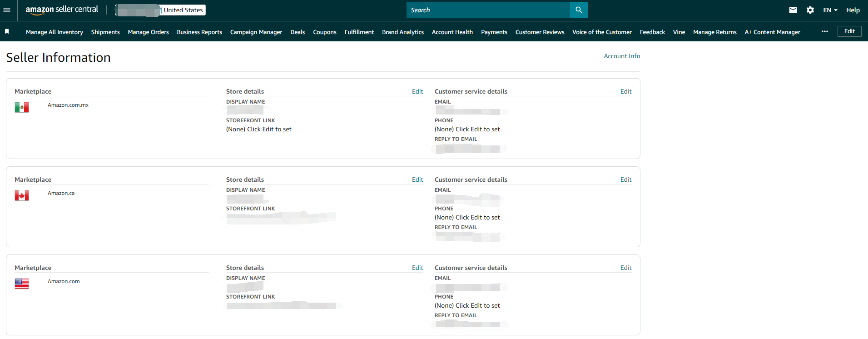
Task: Click the Edit button in navigation bar
Action: pos(849,31)
